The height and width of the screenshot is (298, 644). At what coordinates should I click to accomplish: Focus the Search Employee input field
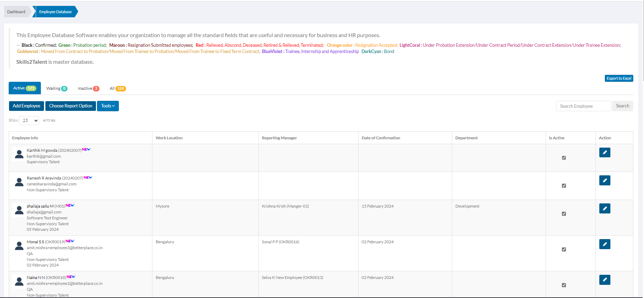[583, 106]
